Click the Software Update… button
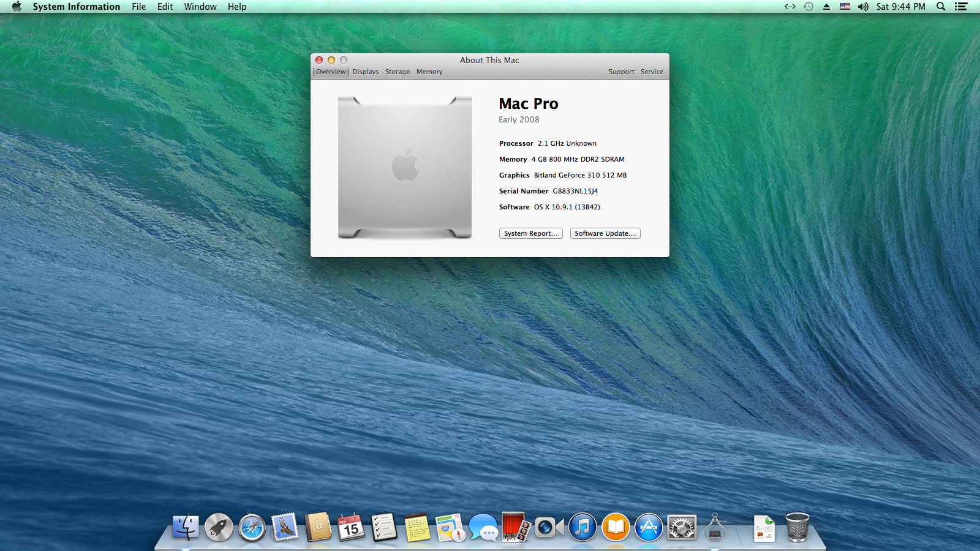The height and width of the screenshot is (551, 980). [605, 233]
